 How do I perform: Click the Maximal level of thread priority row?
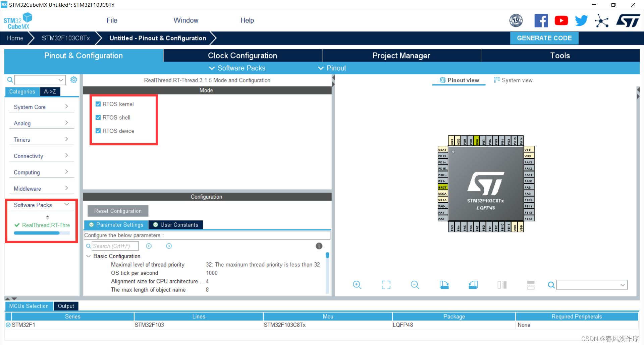click(207, 265)
